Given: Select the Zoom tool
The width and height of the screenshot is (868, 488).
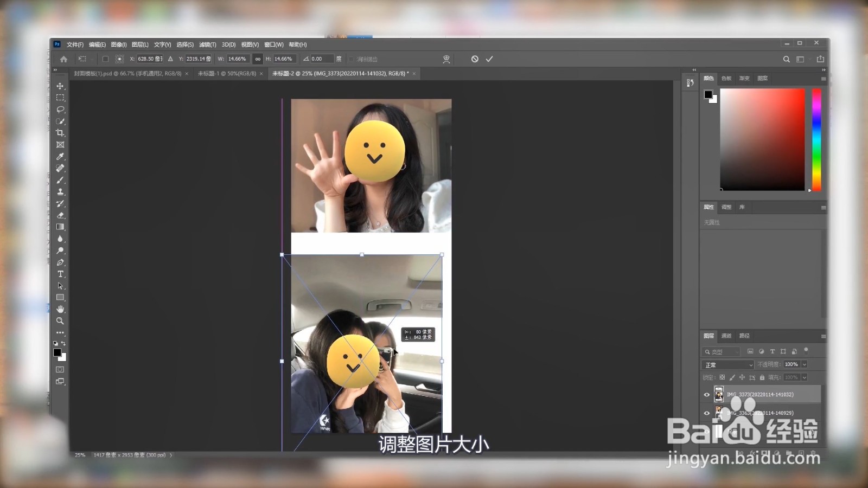Looking at the screenshot, I should pyautogui.click(x=60, y=320).
